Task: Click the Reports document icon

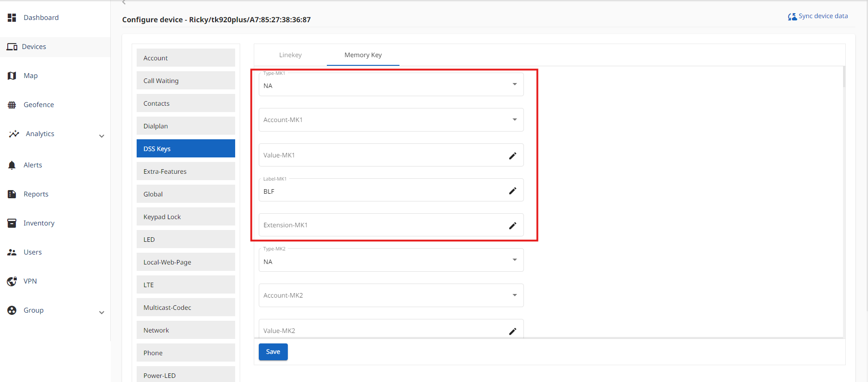Action: 12,194
